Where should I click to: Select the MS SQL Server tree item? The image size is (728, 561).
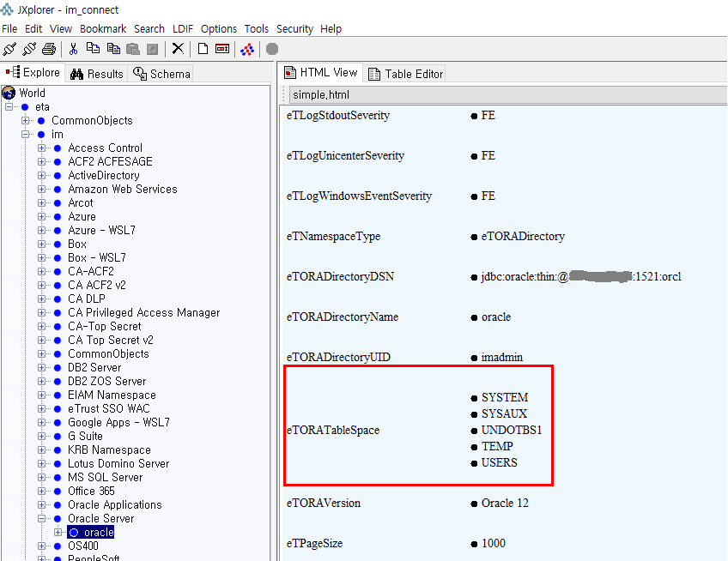point(105,477)
